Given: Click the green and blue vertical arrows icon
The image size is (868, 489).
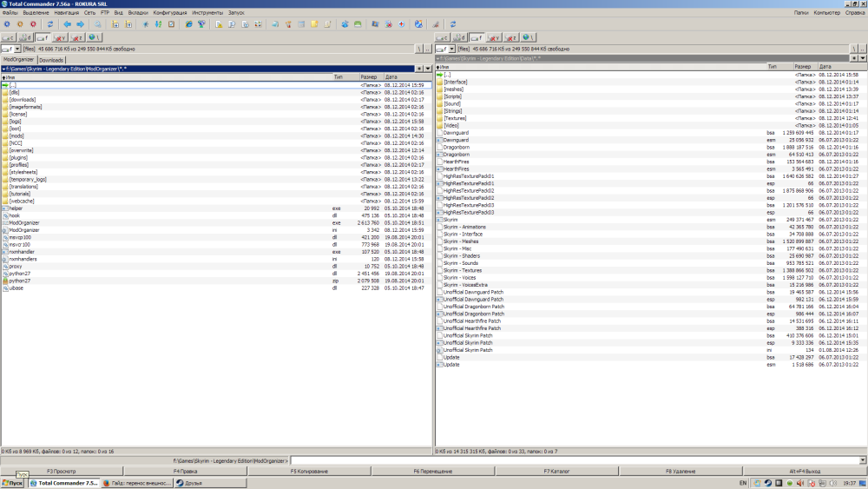Looking at the screenshot, I should click(158, 24).
